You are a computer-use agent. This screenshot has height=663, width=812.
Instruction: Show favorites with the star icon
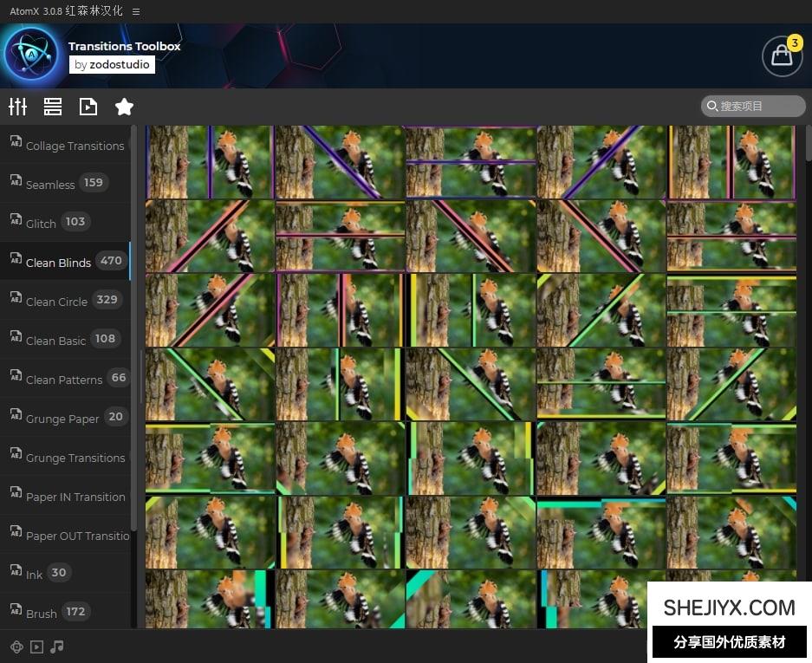(x=124, y=107)
